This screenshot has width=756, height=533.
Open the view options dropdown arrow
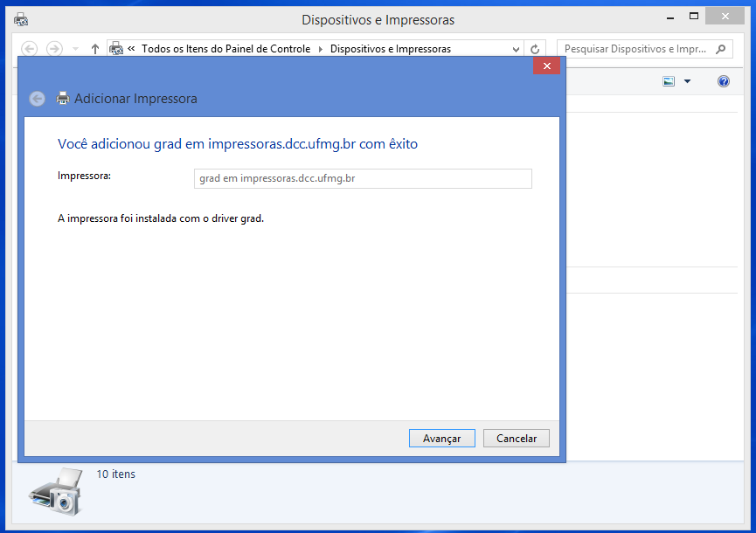pos(687,81)
